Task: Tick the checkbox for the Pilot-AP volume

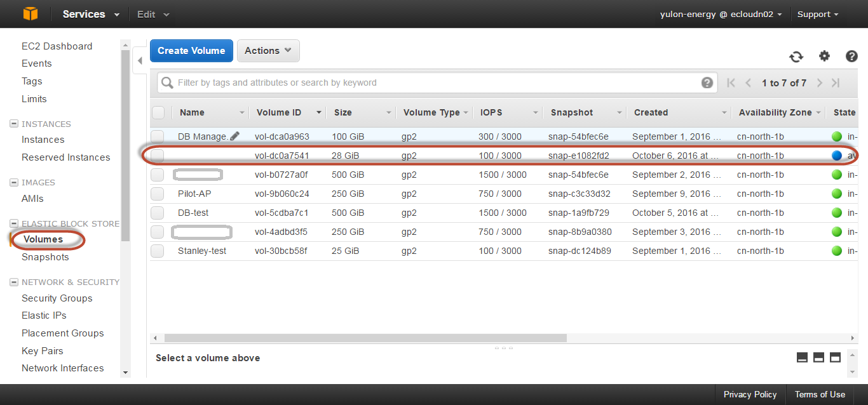Action: click(x=158, y=194)
